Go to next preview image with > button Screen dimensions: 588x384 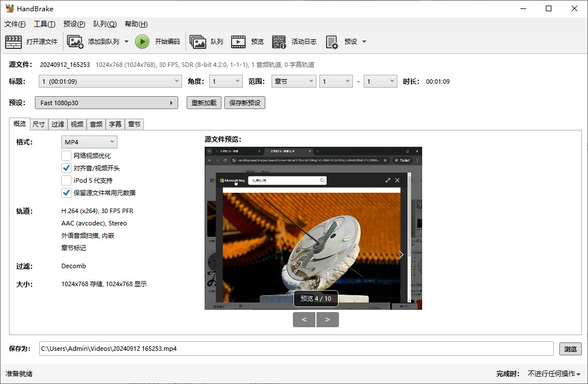click(x=328, y=320)
